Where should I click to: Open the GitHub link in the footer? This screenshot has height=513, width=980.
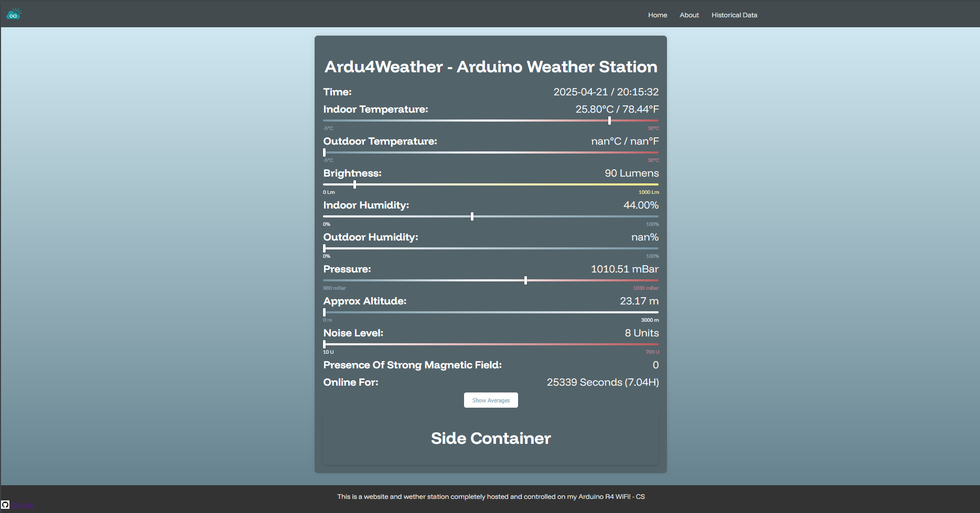tap(23, 505)
